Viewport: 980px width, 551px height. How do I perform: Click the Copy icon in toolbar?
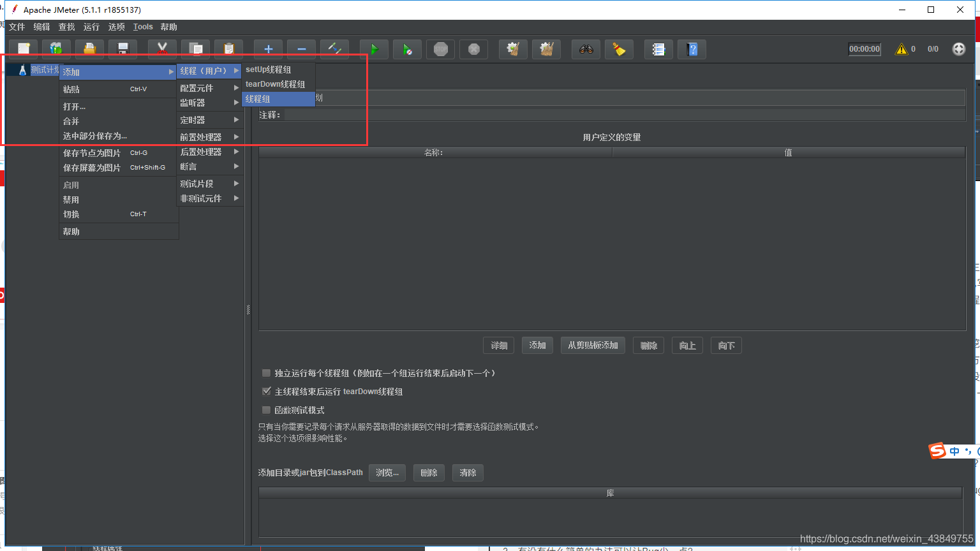coord(196,49)
